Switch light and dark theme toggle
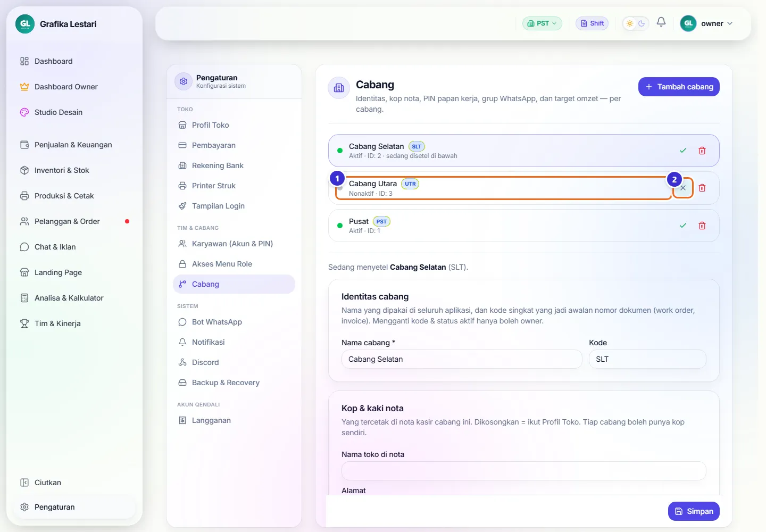 point(636,23)
